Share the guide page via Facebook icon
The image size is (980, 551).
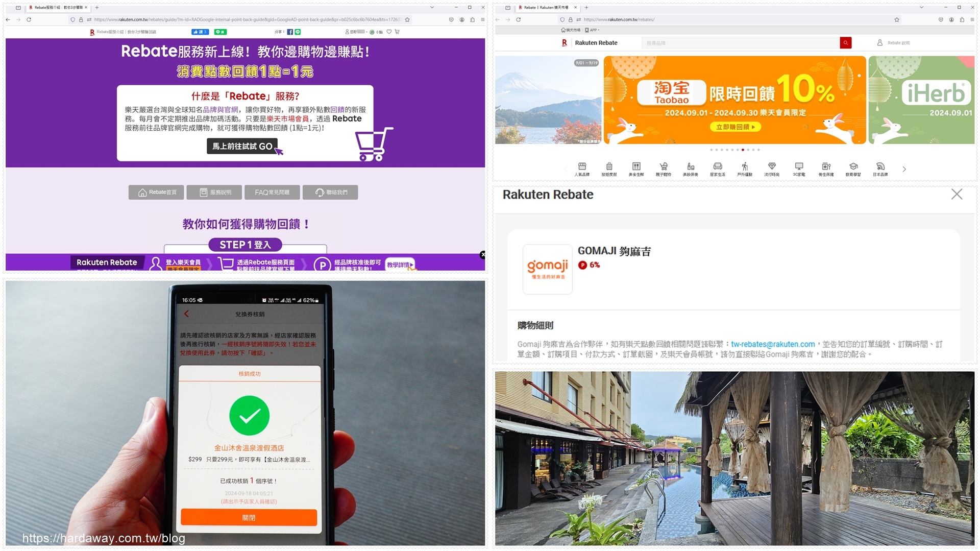pyautogui.click(x=290, y=32)
